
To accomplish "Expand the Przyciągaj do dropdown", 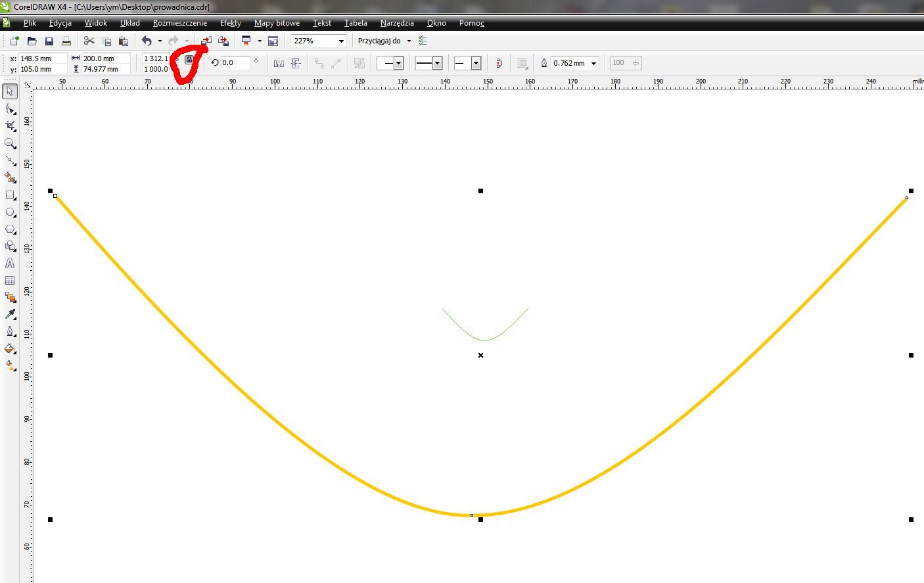I will coord(409,41).
